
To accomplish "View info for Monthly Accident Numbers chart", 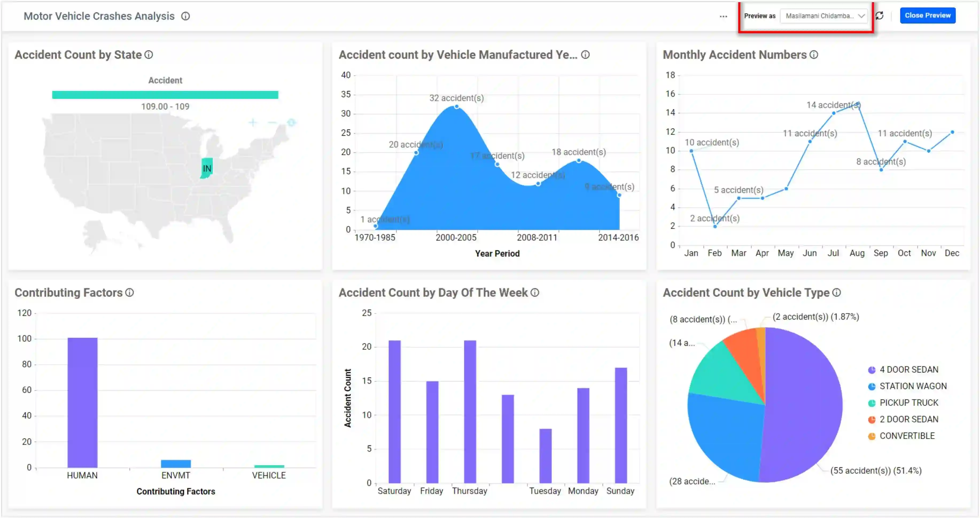I will [814, 55].
